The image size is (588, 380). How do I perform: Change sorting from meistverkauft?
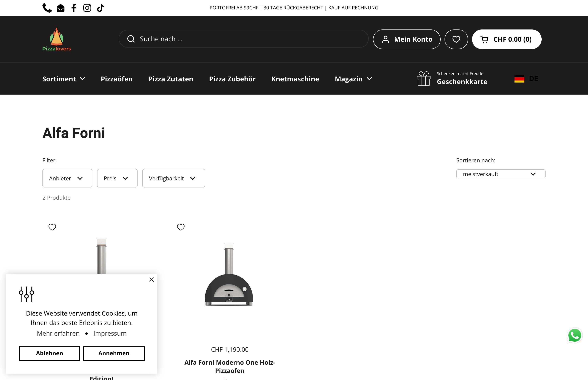(500, 174)
